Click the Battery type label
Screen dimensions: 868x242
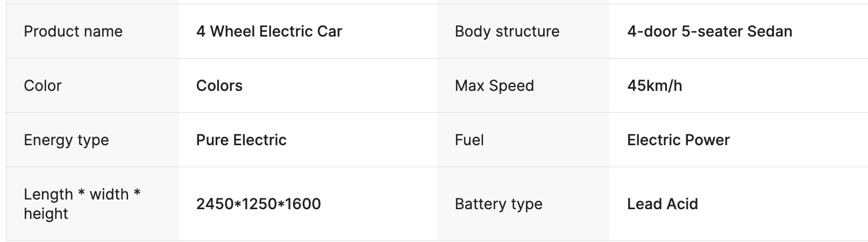[x=498, y=204]
